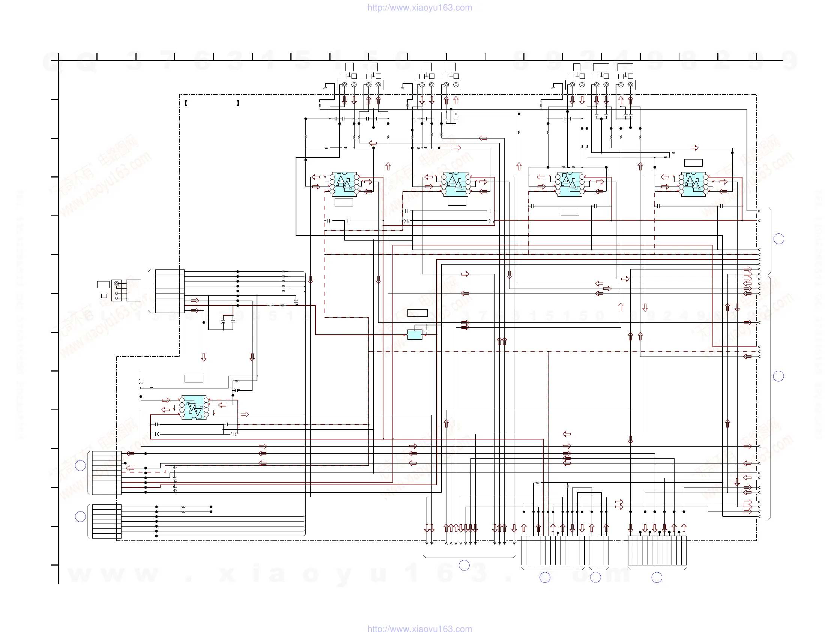Click the small cyan rectangular component in the center
The width and height of the screenshot is (840, 632).
pos(414,335)
